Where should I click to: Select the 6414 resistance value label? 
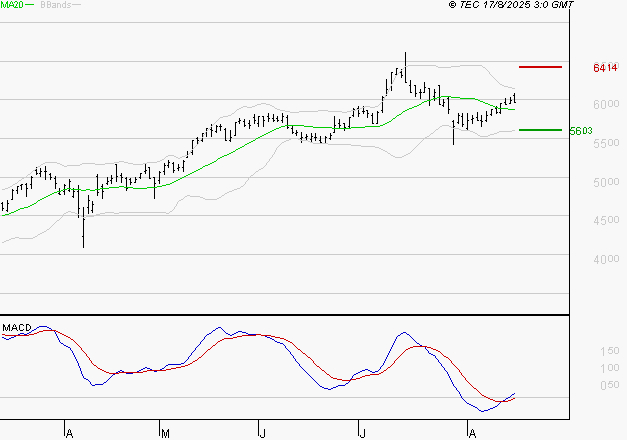[x=605, y=68]
